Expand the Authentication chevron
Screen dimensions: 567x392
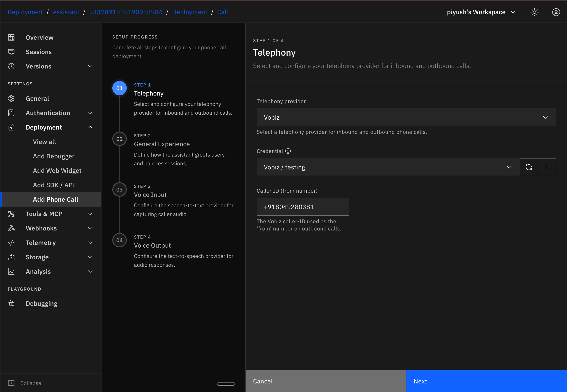[x=90, y=113]
